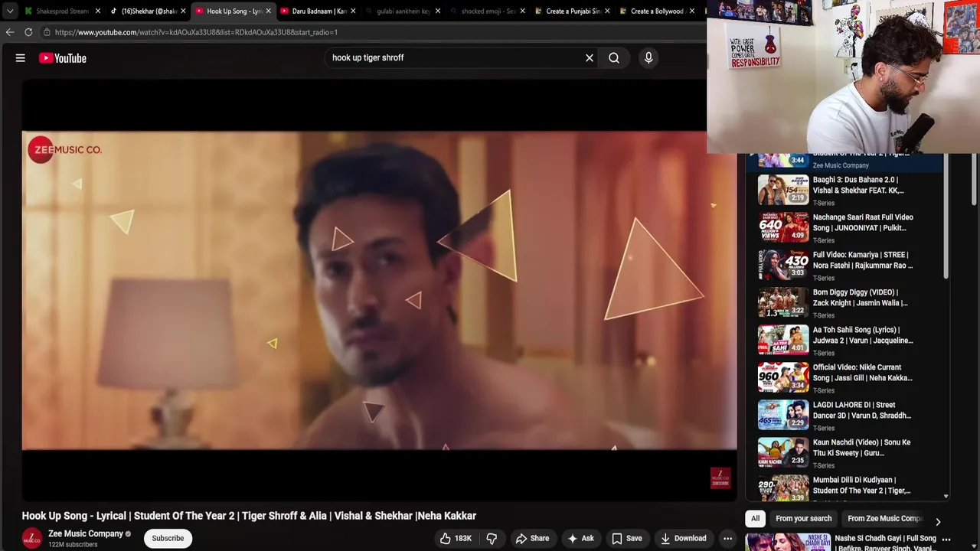Close the Hook Up Song tab
980x551 pixels.
[268, 11]
